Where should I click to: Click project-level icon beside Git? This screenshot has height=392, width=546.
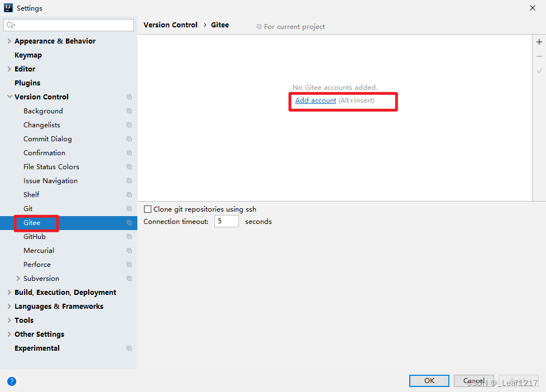tap(129, 208)
